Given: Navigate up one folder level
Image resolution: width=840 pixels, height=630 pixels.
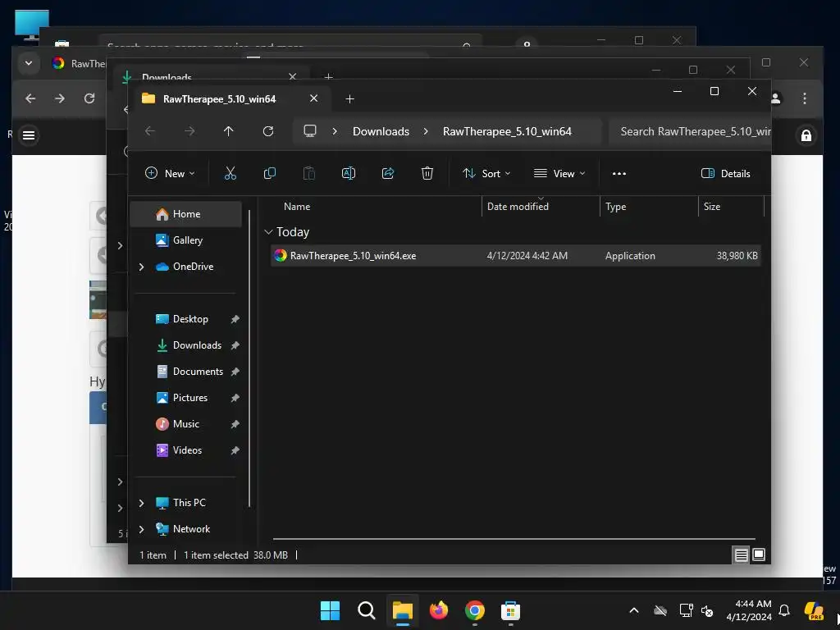Looking at the screenshot, I should pyautogui.click(x=229, y=131).
